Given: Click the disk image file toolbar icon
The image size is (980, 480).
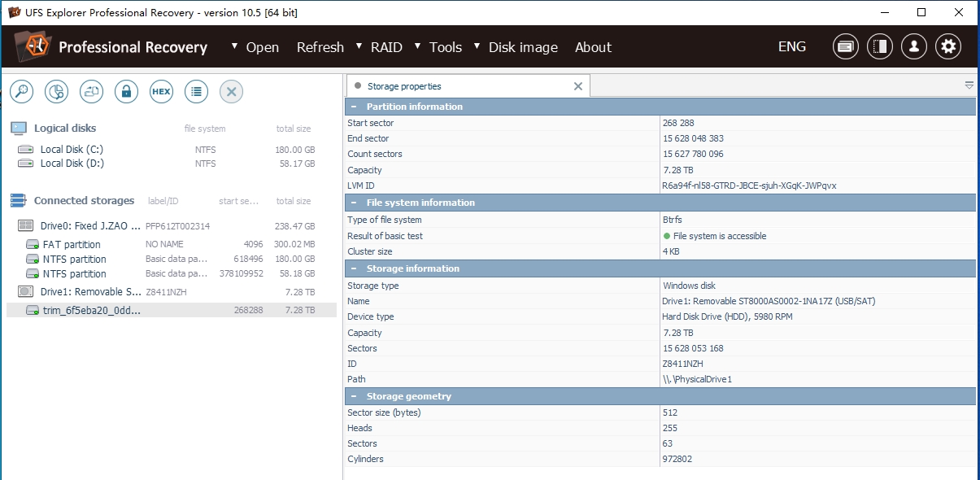Looking at the screenshot, I should pyautogui.click(x=91, y=92).
